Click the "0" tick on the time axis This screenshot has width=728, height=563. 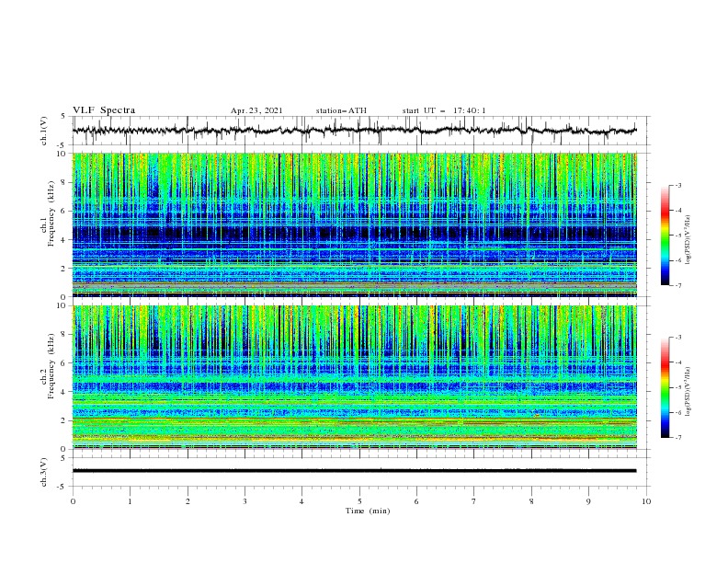click(73, 501)
